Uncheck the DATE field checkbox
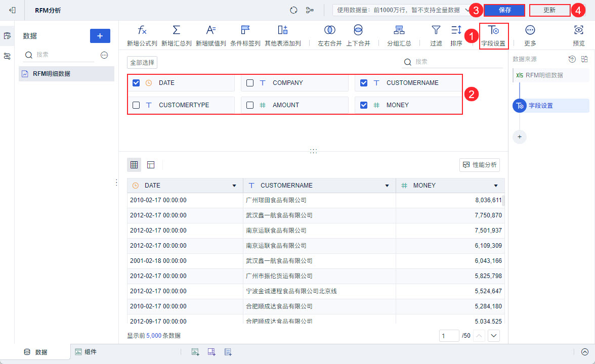Viewport: 595px width, 364px height. [136, 83]
